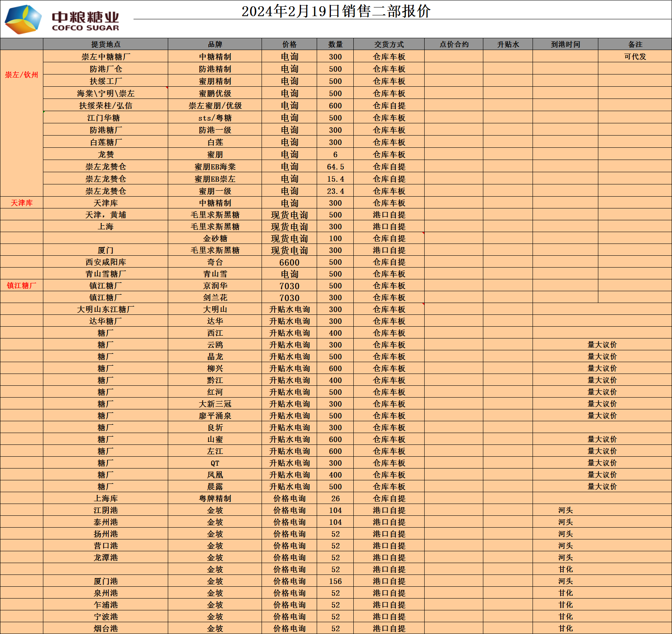Select the 点价合约 column header

point(454,45)
